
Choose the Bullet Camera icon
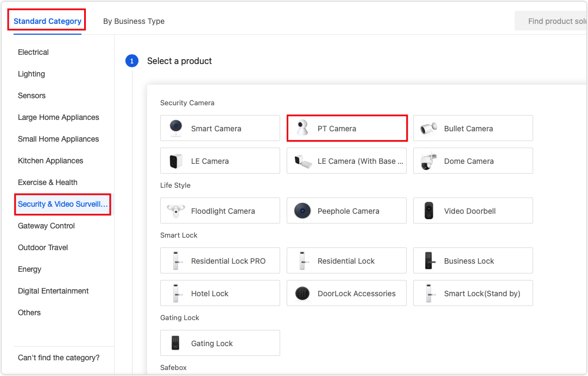point(428,128)
